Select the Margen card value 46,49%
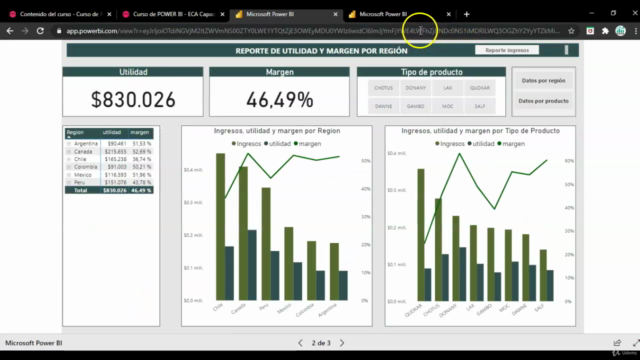The width and height of the screenshot is (640, 360). coord(280,100)
